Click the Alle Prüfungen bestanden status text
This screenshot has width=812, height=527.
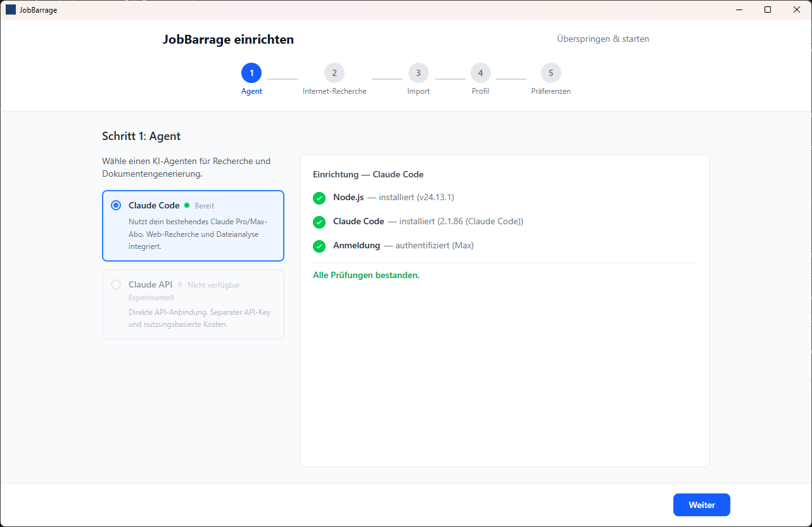(366, 275)
